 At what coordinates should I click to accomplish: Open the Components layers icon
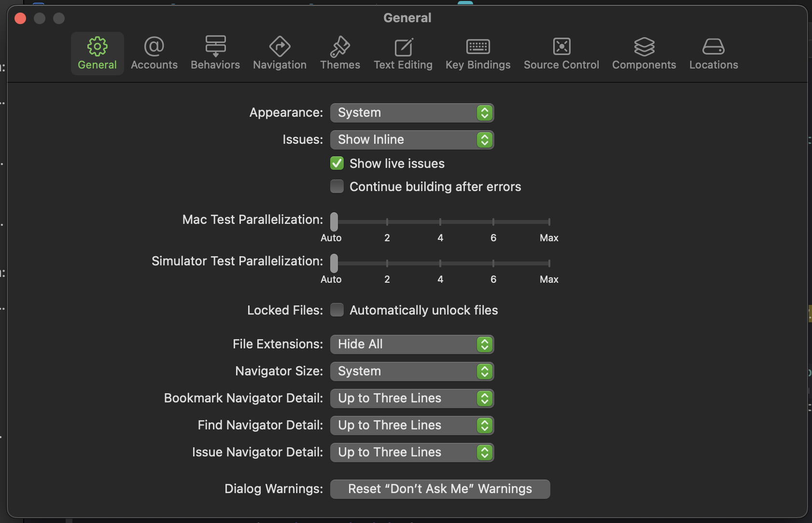coord(644,47)
